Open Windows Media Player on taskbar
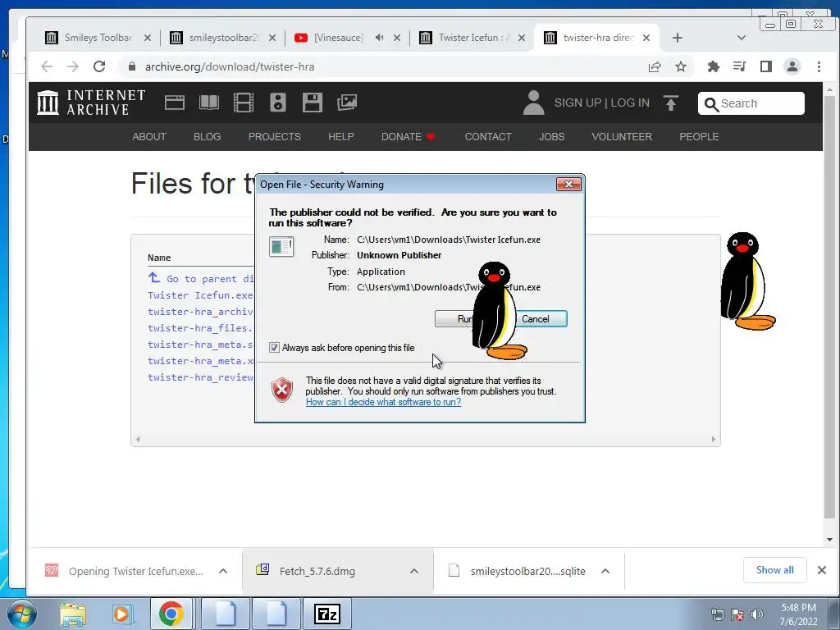 121,614
